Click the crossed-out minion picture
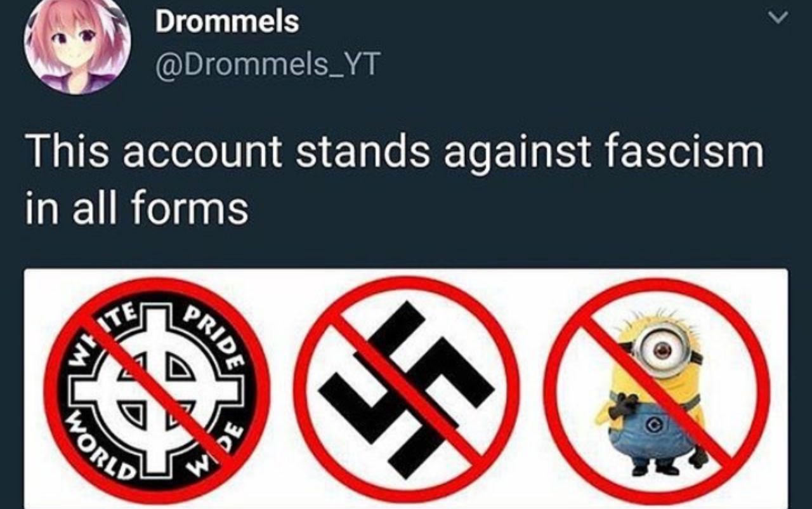Image resolution: width=812 pixels, height=509 pixels. click(x=657, y=392)
